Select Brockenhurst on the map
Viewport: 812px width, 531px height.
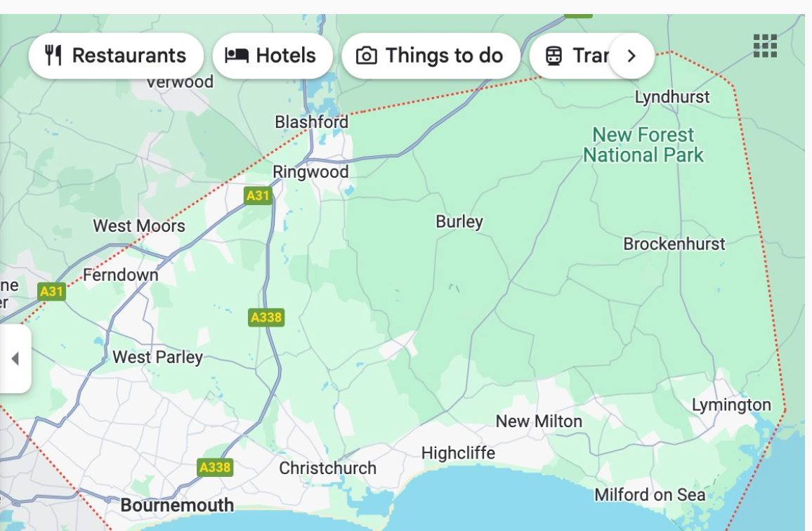[674, 244]
